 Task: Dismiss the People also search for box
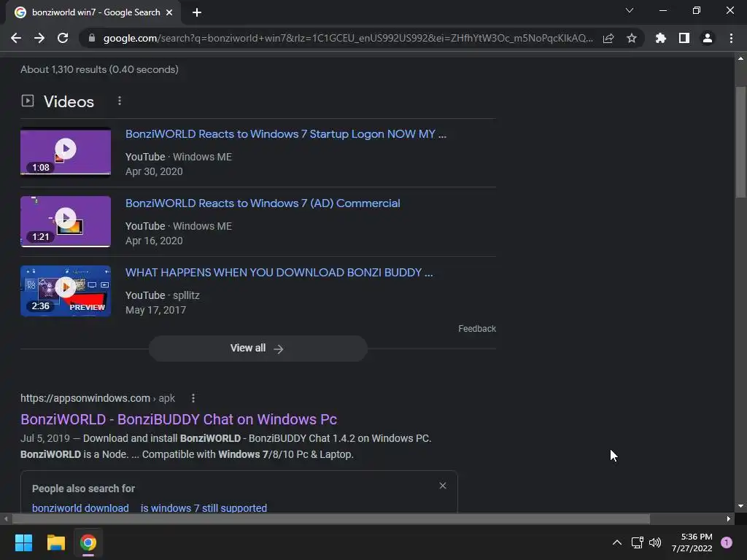click(443, 486)
